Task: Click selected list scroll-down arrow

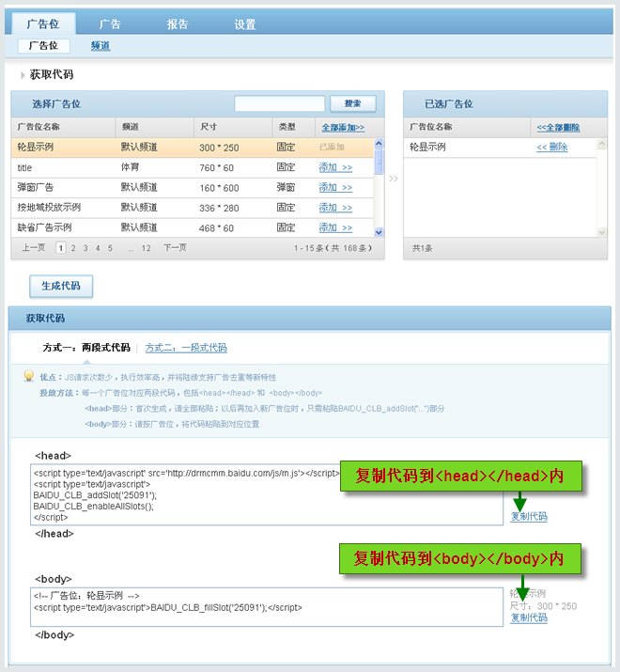Action: click(x=601, y=232)
